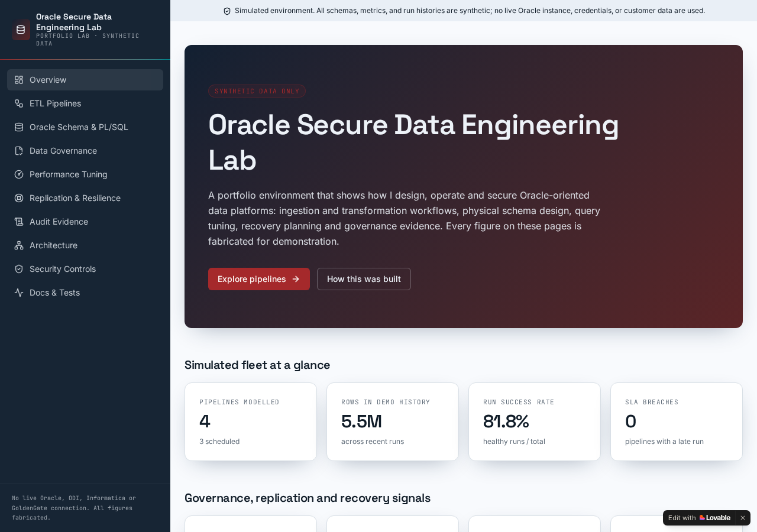Click the Data Governance file icon
This screenshot has width=757, height=532.
19,151
